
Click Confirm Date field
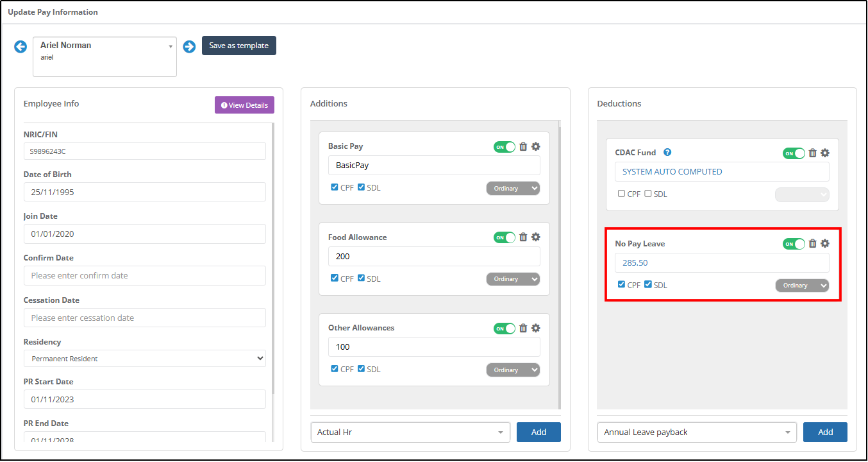click(x=145, y=275)
